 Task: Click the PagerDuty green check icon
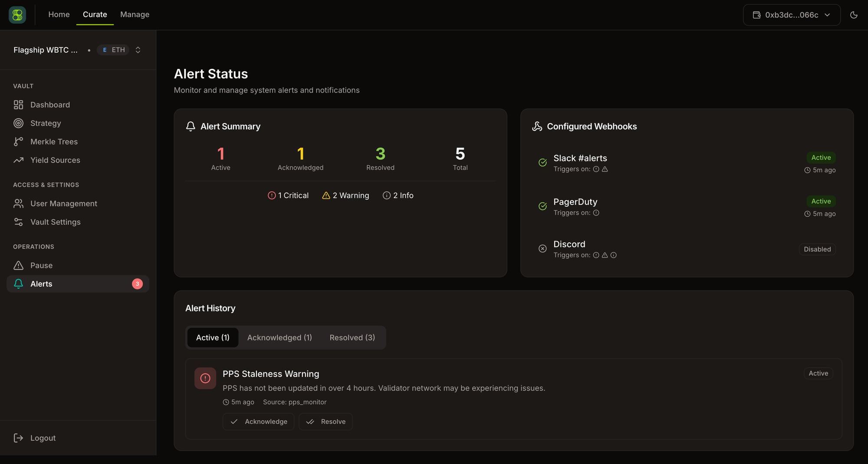pyautogui.click(x=542, y=206)
